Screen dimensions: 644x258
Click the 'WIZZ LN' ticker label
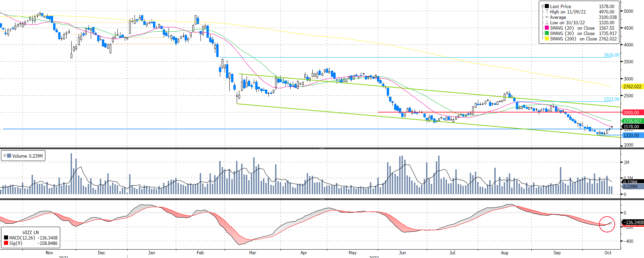pos(31,232)
